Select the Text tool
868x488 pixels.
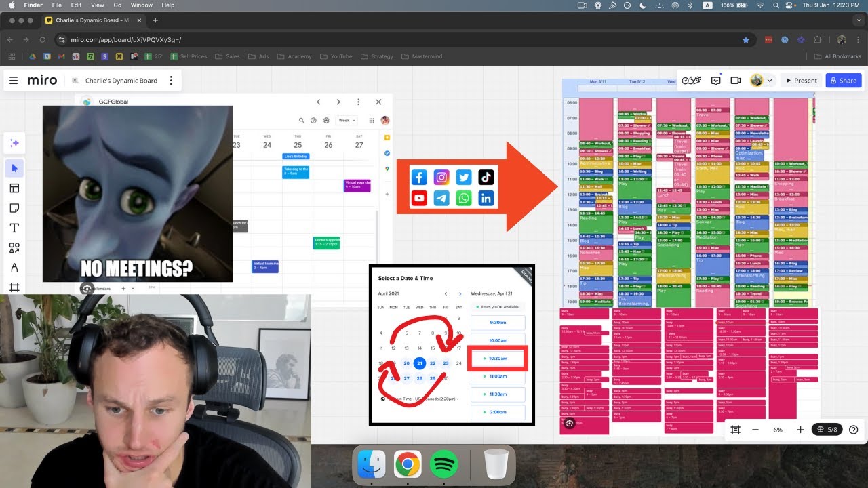pyautogui.click(x=14, y=228)
